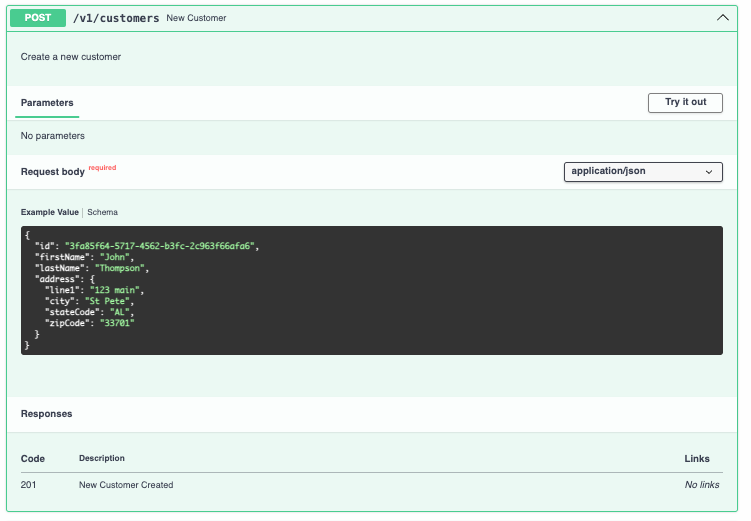Click the New Customer summary text
This screenshot has width=751, height=521.
[x=196, y=18]
